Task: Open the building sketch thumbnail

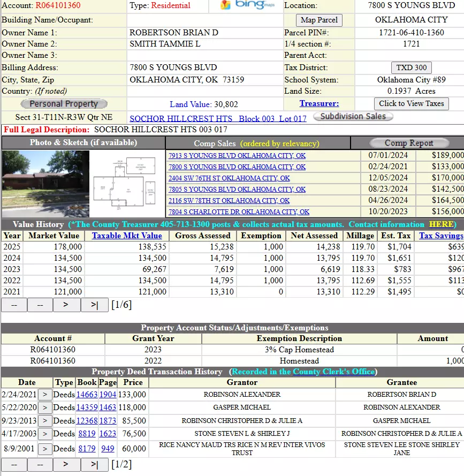Action: [126, 184]
